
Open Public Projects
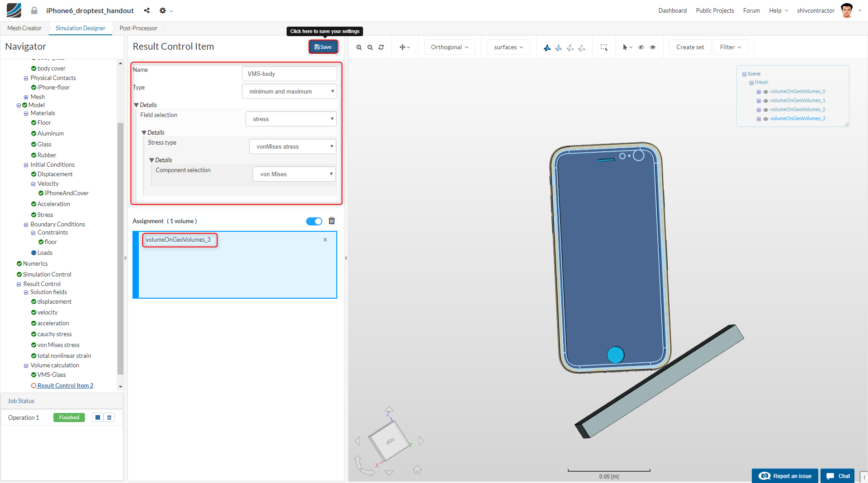click(715, 10)
